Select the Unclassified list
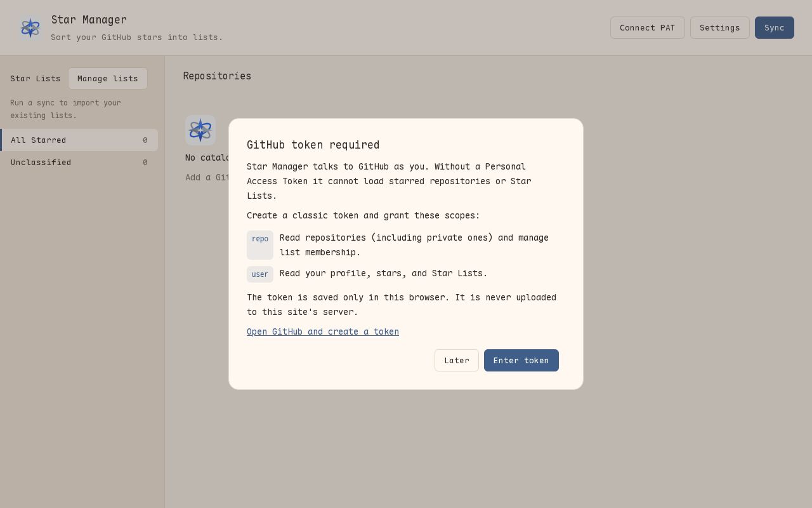 [x=79, y=163]
